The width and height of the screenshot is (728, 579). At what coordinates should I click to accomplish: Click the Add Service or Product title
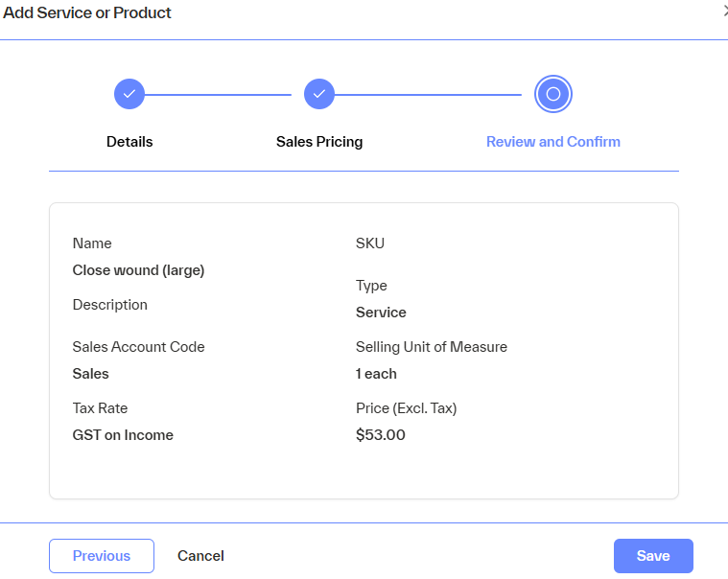coord(87,13)
